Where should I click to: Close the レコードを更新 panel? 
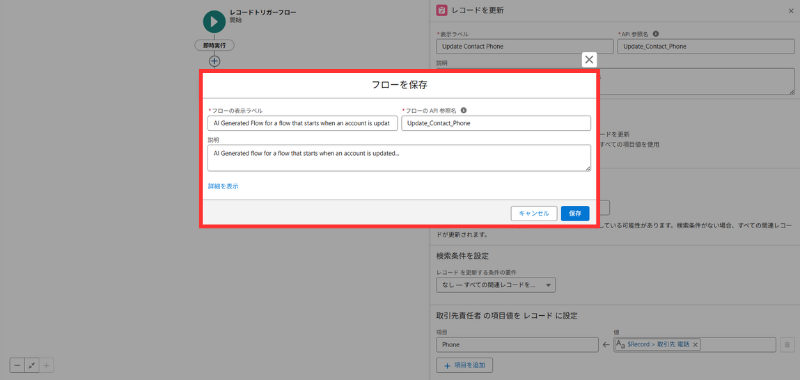pos(791,11)
